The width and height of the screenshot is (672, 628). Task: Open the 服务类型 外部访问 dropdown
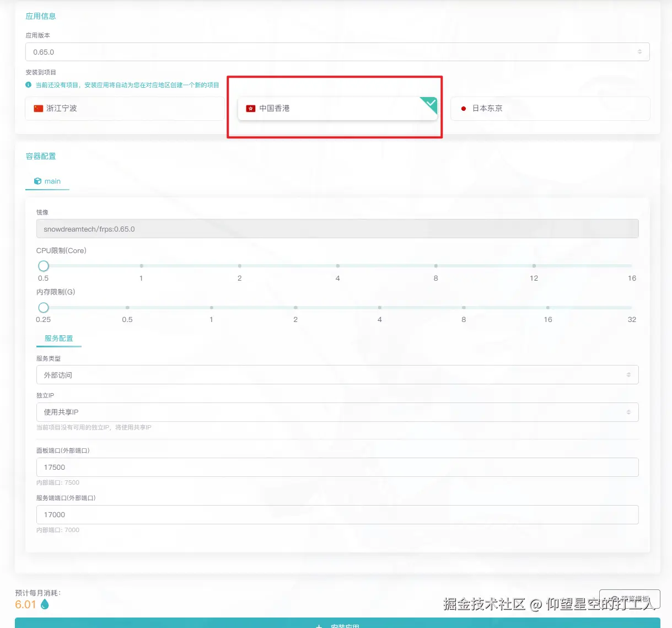(337, 375)
